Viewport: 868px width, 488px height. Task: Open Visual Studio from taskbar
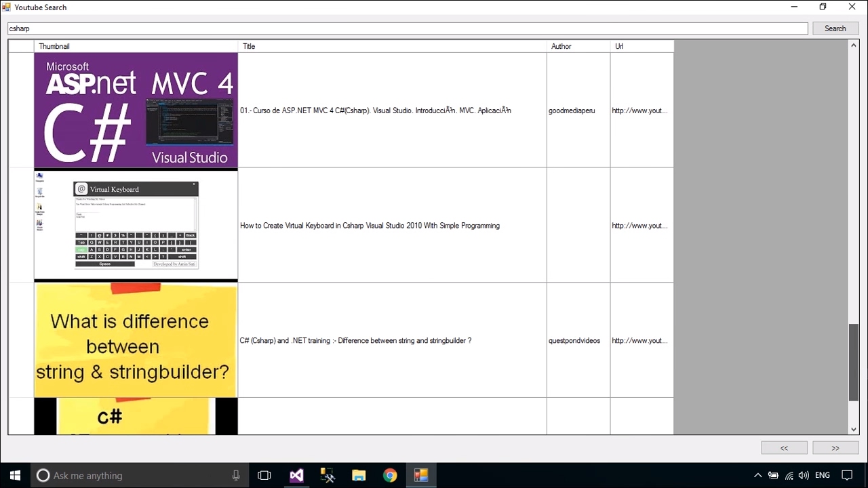click(296, 475)
